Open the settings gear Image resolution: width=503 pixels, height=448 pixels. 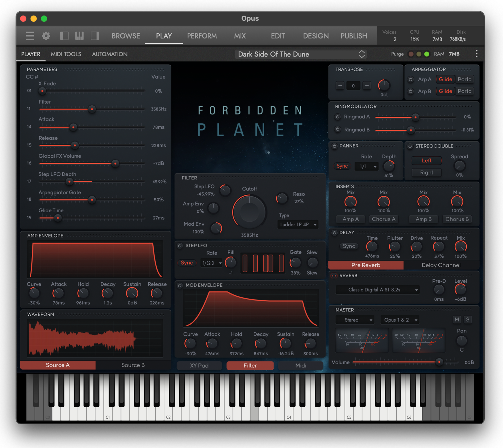coord(46,36)
